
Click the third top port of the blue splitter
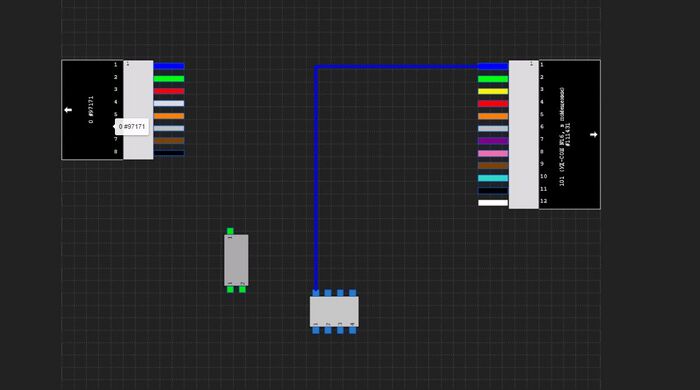pos(340,293)
